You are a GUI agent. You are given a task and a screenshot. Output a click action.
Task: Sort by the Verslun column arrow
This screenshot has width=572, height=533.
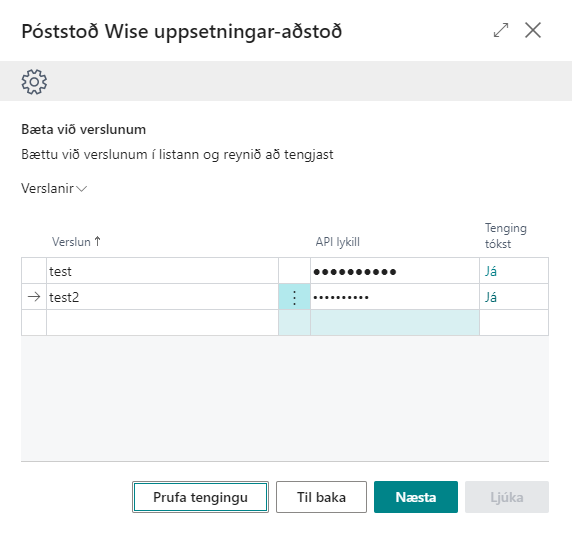(x=97, y=241)
